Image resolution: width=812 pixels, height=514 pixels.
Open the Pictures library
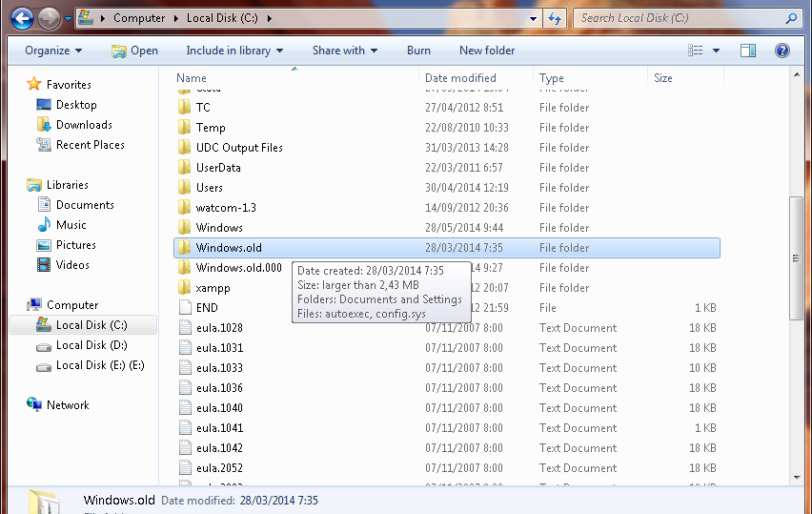75,245
